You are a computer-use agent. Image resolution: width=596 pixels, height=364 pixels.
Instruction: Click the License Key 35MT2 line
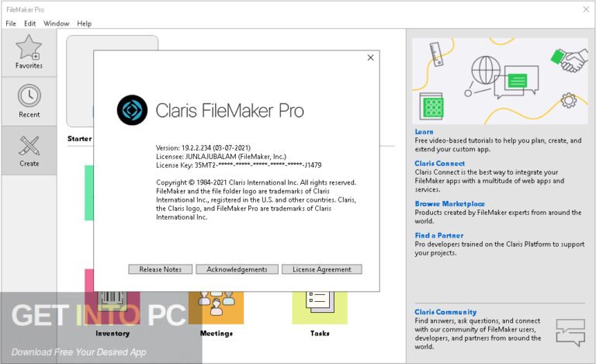pos(239,165)
